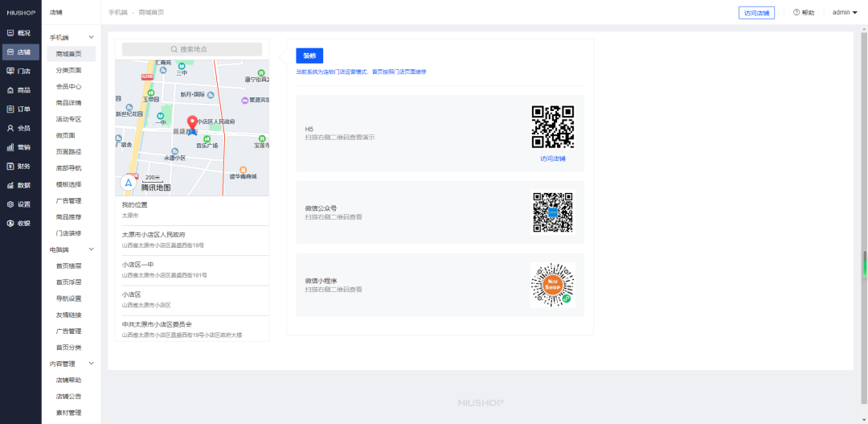Open the 营销 marketing section
Image resolution: width=868 pixels, height=424 pixels.
(20, 147)
